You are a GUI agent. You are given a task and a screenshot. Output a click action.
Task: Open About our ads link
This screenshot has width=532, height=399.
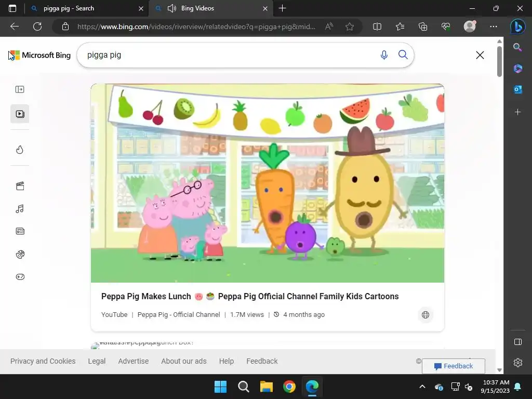pos(183,361)
